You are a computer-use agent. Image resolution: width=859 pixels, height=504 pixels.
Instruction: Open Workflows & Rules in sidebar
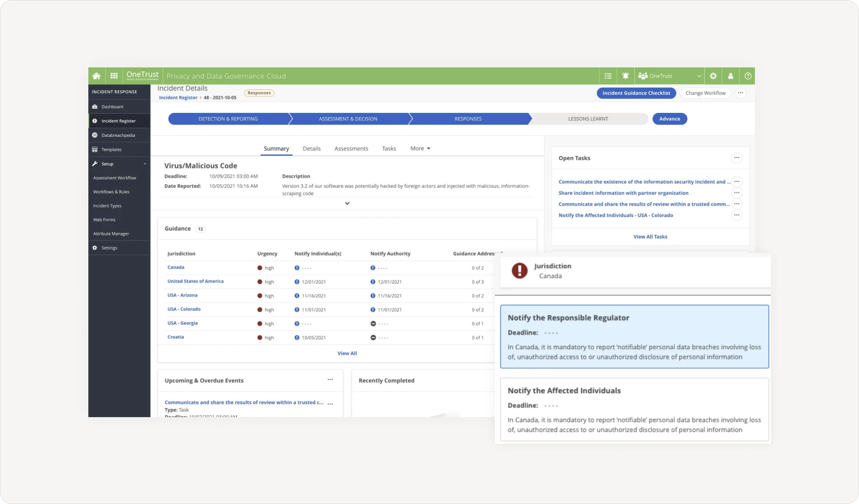click(111, 192)
